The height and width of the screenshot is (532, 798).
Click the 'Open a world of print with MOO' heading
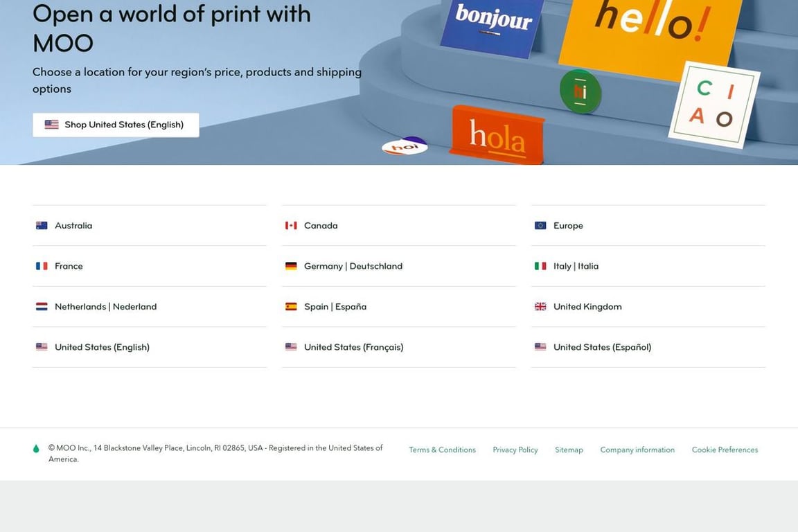pos(172,28)
